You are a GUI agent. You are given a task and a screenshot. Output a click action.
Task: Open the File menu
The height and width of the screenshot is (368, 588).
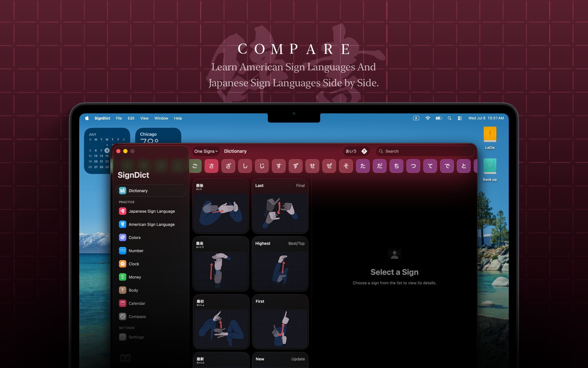(x=119, y=118)
